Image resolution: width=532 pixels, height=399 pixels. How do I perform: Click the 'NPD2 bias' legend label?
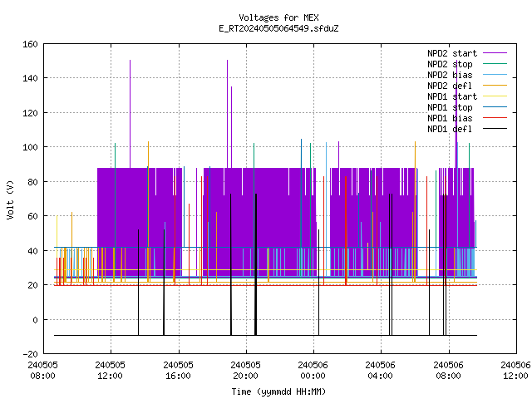click(450, 75)
